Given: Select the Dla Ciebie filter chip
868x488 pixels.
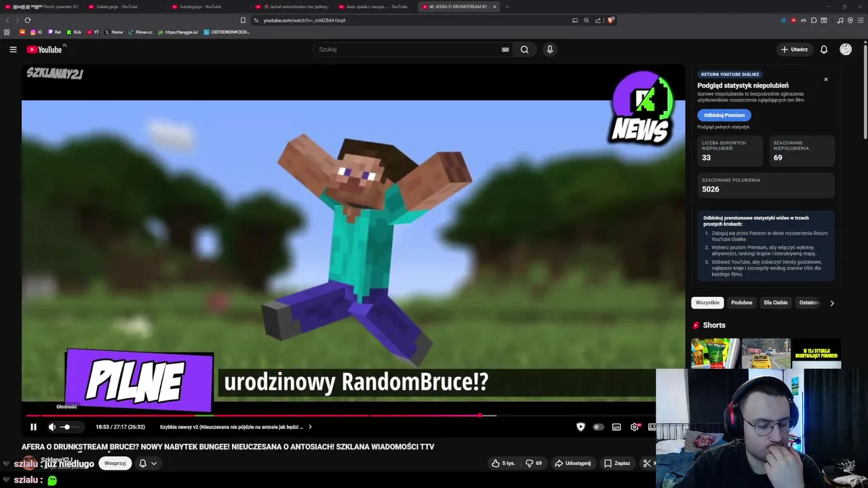Looking at the screenshot, I should (776, 303).
